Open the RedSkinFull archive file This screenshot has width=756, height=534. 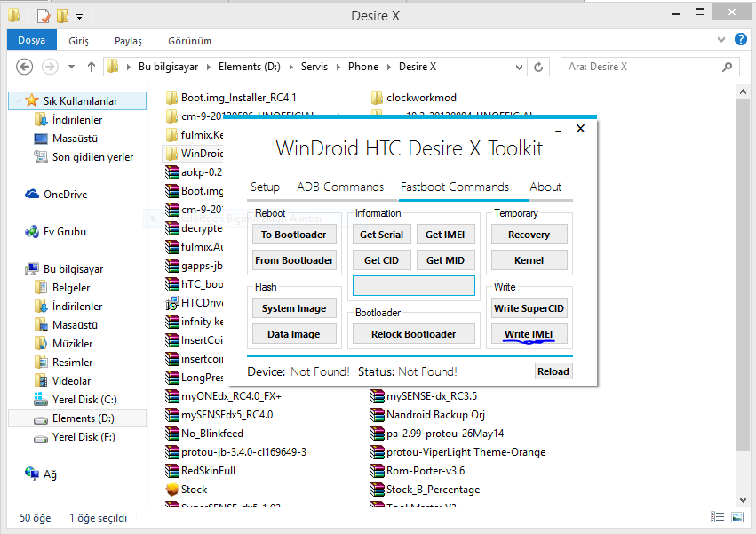pyautogui.click(x=172, y=471)
